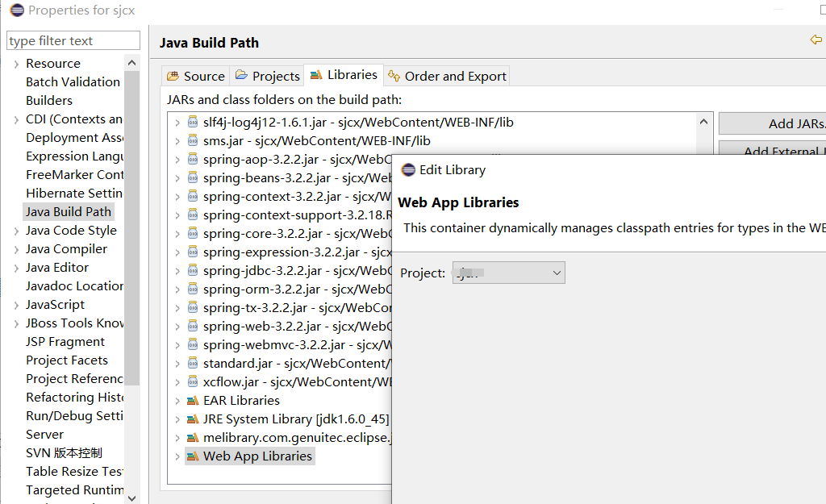Expand the JavaScript preferences node
This screenshot has width=826, height=504.
[16, 305]
